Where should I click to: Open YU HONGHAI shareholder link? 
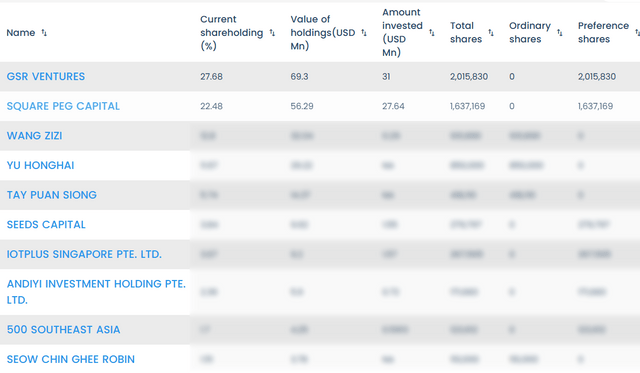(x=40, y=165)
